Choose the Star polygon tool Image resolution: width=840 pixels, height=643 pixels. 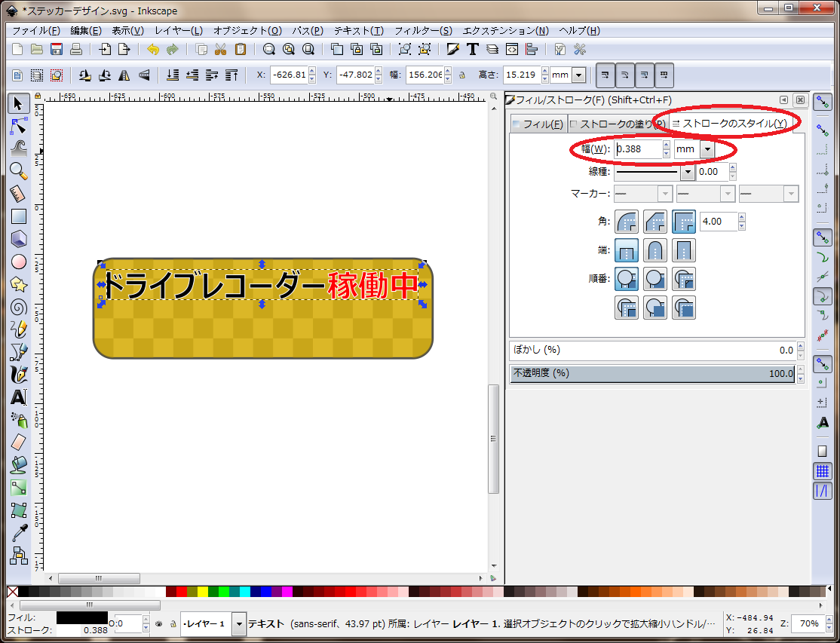coord(18,284)
